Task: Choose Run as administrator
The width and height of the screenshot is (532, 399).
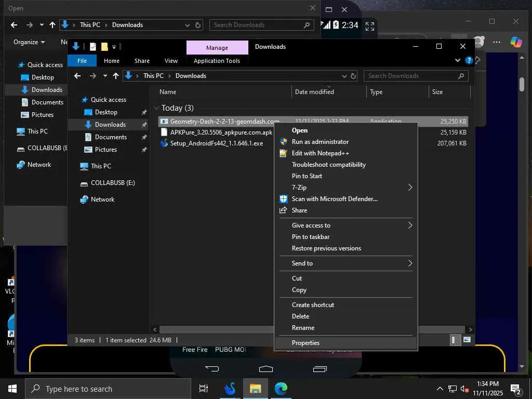Action: click(x=320, y=142)
